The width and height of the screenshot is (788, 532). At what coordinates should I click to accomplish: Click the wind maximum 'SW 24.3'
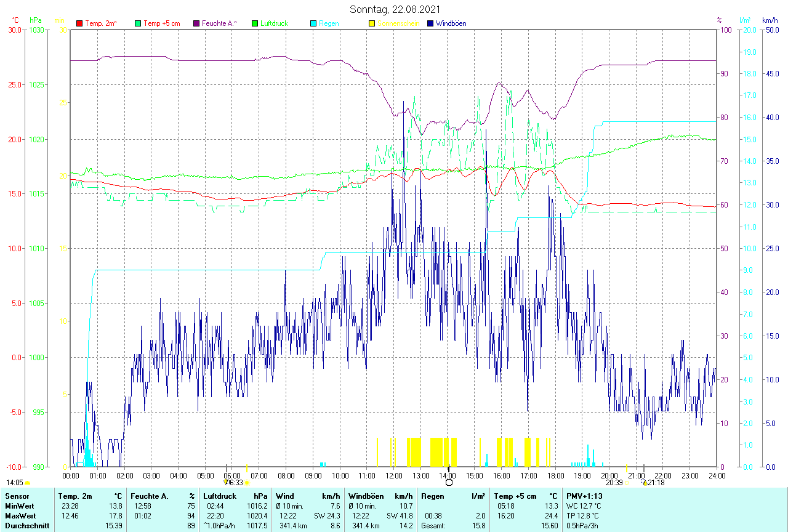click(x=327, y=515)
